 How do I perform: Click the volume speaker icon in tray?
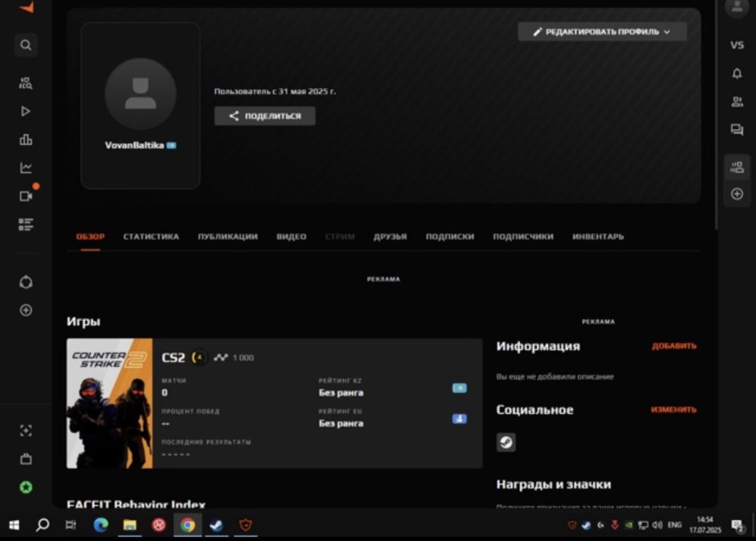(x=657, y=524)
